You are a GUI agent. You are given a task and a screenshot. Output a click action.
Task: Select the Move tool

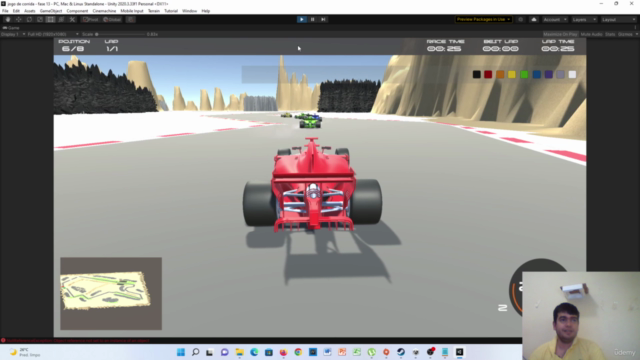pyautogui.click(x=18, y=19)
